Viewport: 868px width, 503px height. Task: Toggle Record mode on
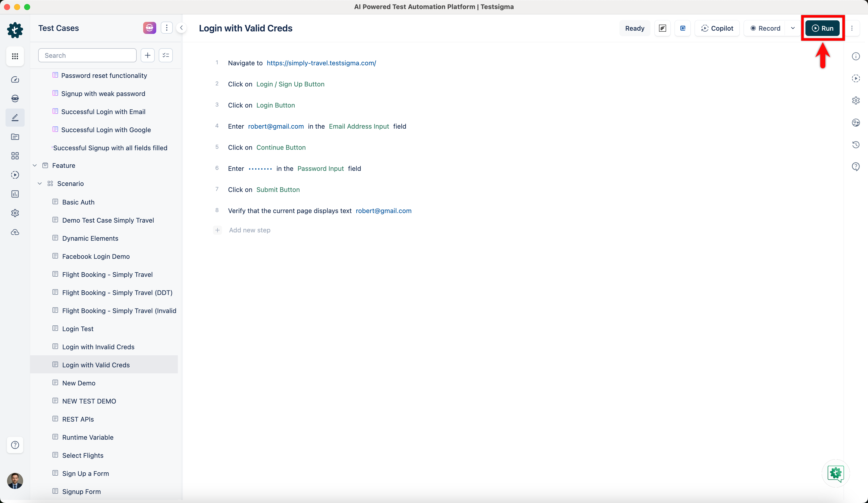coord(765,28)
